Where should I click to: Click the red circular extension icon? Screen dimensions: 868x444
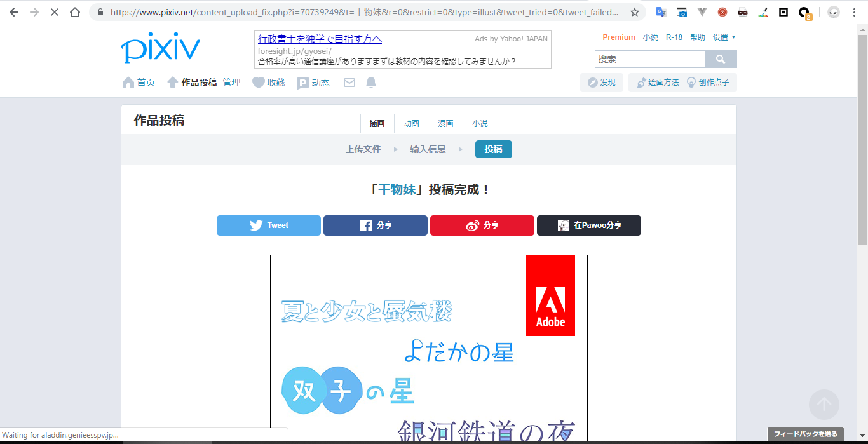coord(722,12)
